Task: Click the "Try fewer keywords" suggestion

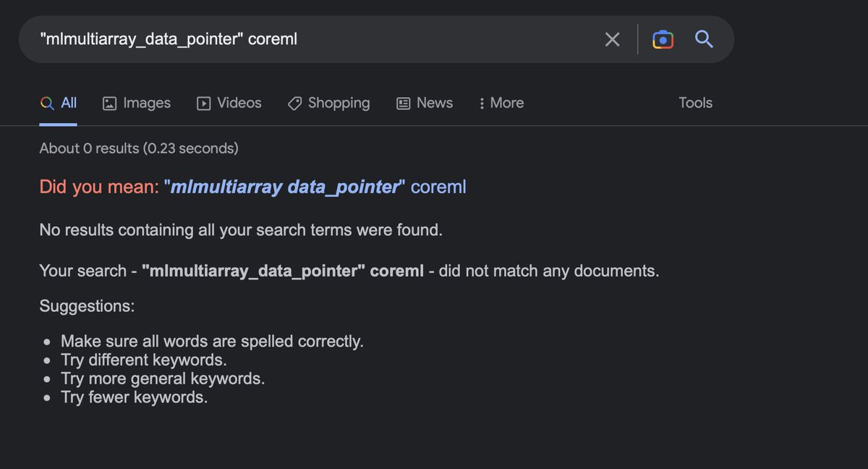Action: tap(134, 397)
